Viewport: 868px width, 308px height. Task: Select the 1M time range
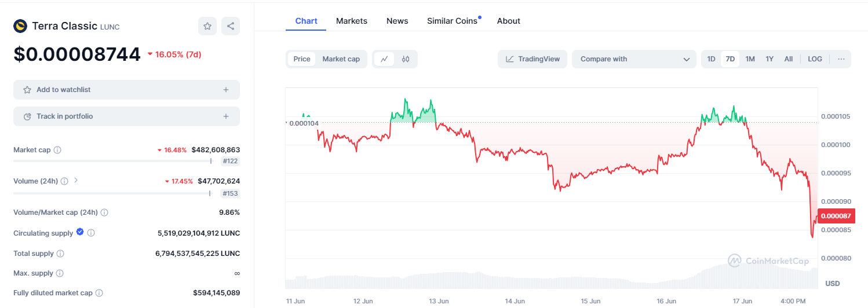click(750, 59)
